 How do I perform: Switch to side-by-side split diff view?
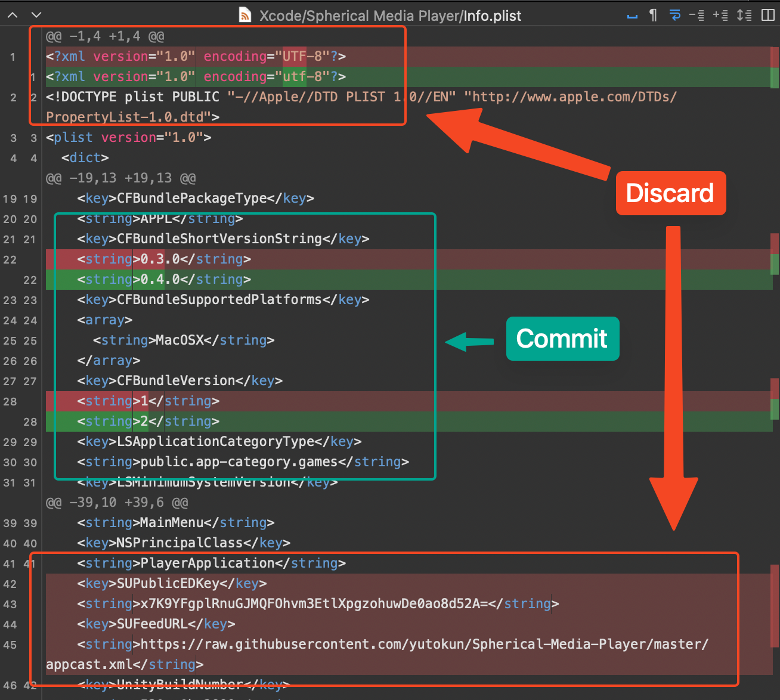pos(768,15)
